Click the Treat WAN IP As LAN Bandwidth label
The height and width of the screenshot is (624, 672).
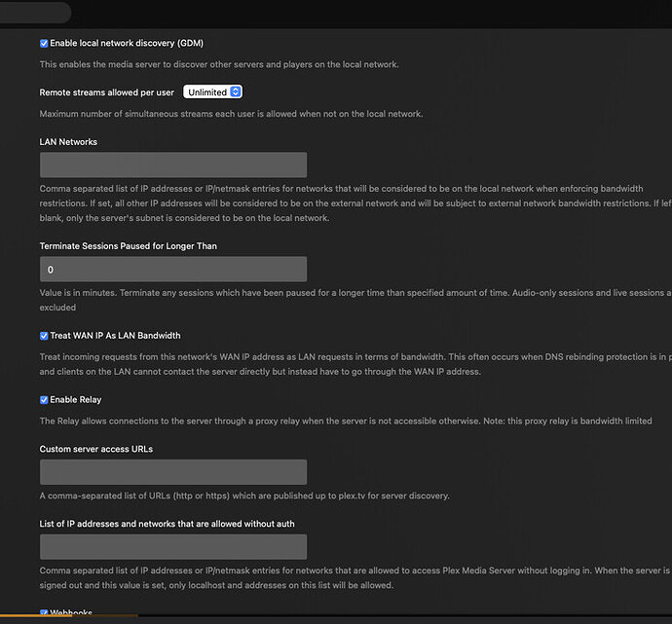[x=115, y=336]
